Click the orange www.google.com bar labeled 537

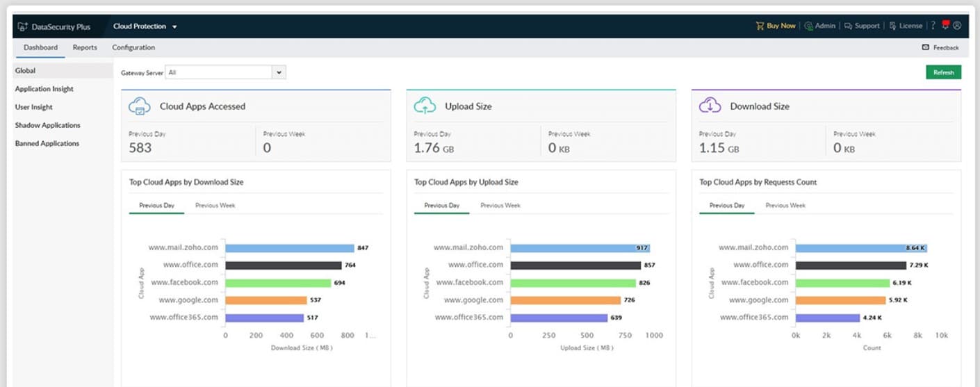[x=266, y=300]
